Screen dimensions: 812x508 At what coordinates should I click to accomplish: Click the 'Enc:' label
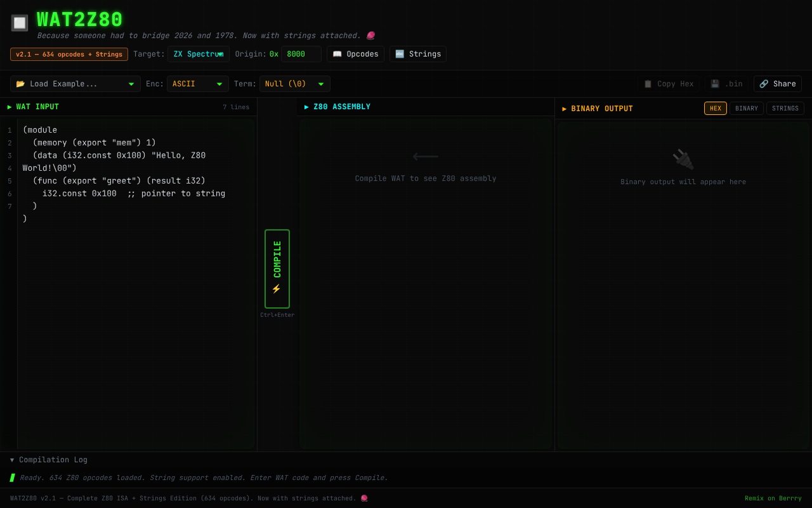pyautogui.click(x=155, y=84)
